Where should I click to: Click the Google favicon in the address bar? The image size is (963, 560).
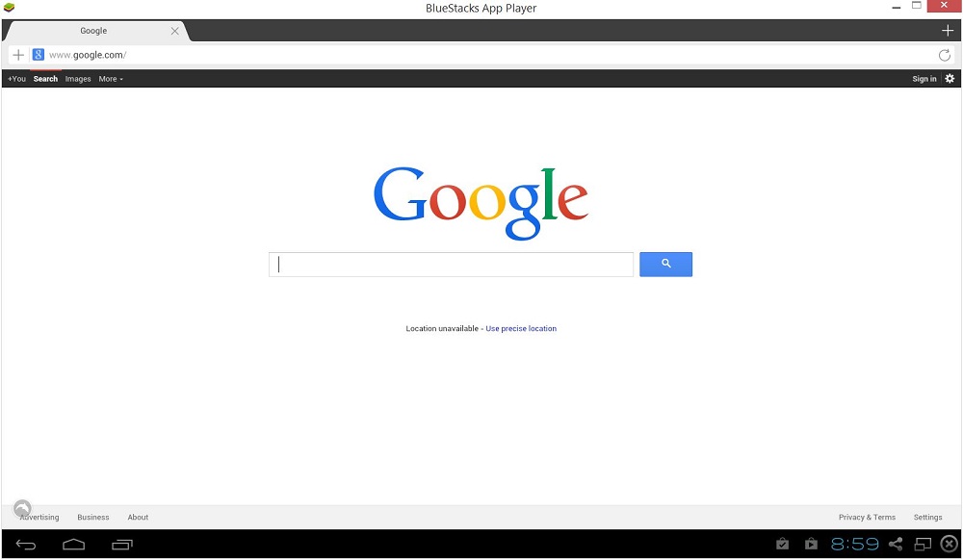[x=39, y=55]
